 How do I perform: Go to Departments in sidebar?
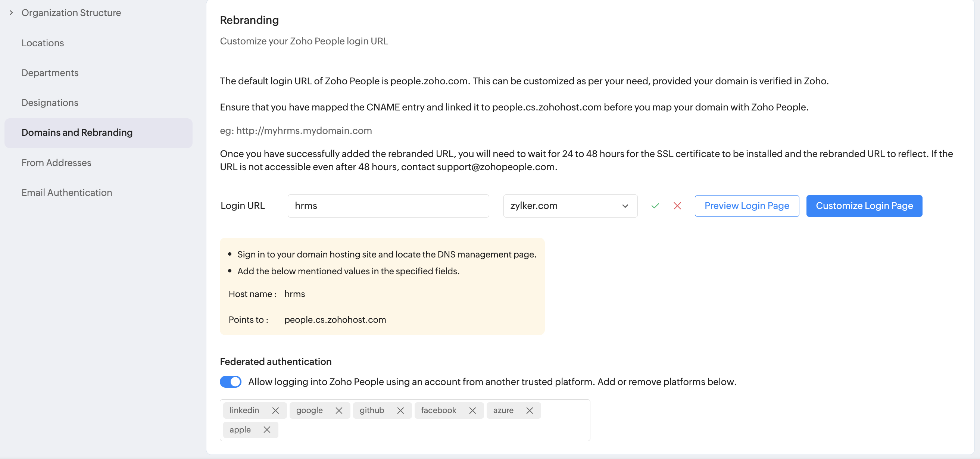(x=50, y=73)
